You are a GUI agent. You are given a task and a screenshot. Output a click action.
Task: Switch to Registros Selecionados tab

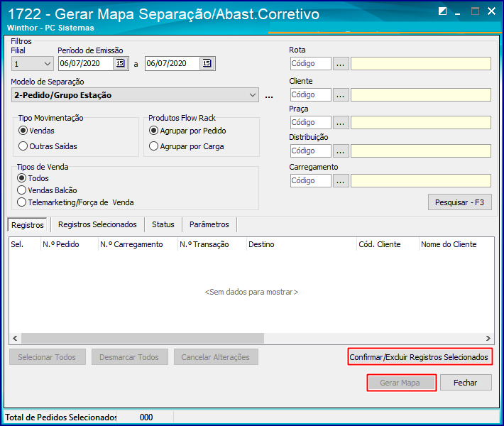click(x=97, y=224)
